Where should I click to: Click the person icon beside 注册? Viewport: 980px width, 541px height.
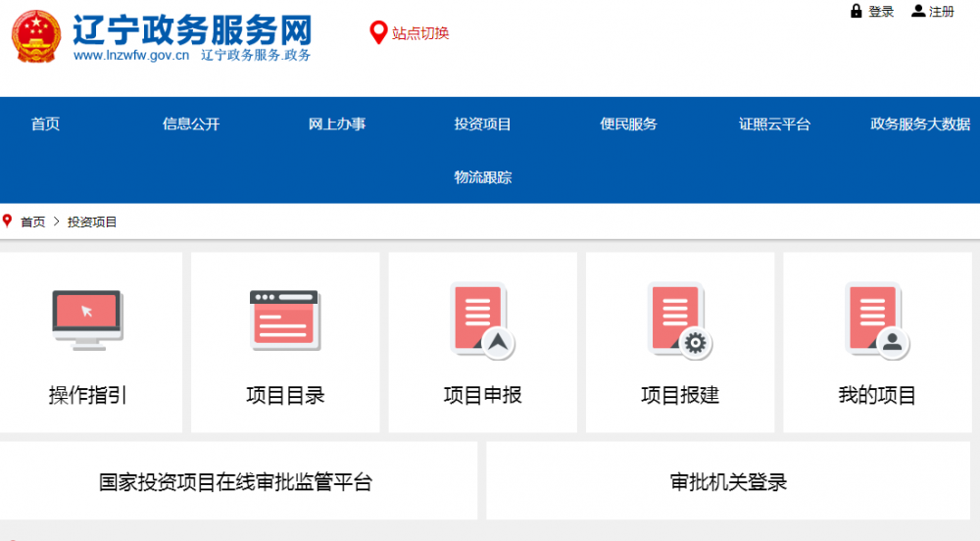(917, 12)
